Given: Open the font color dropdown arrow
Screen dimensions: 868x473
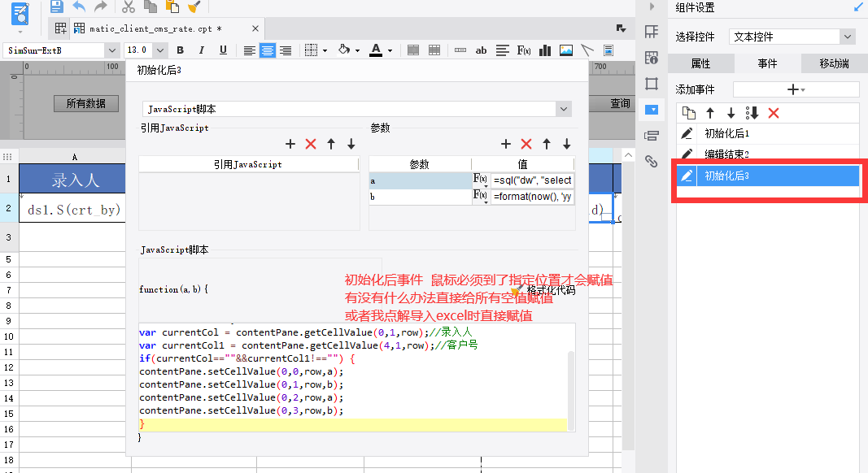Looking at the screenshot, I should (390, 51).
